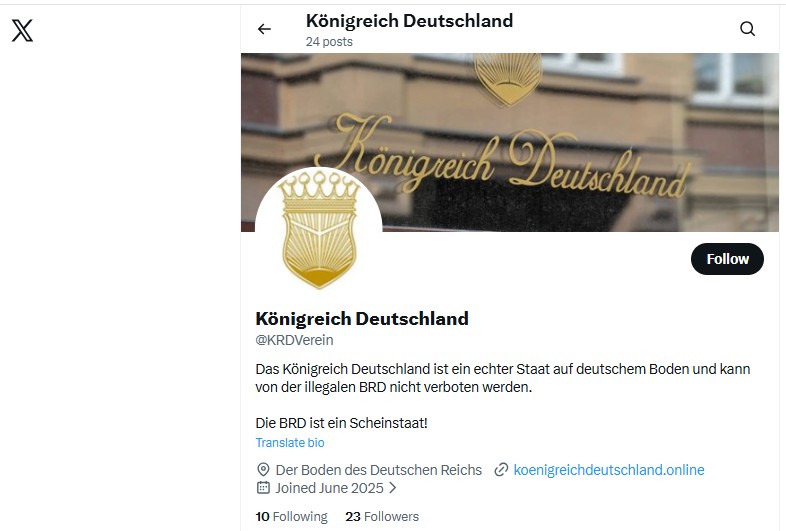This screenshot has width=786, height=531.
Task: Click the calendar icon beside Joined date
Action: 263,487
